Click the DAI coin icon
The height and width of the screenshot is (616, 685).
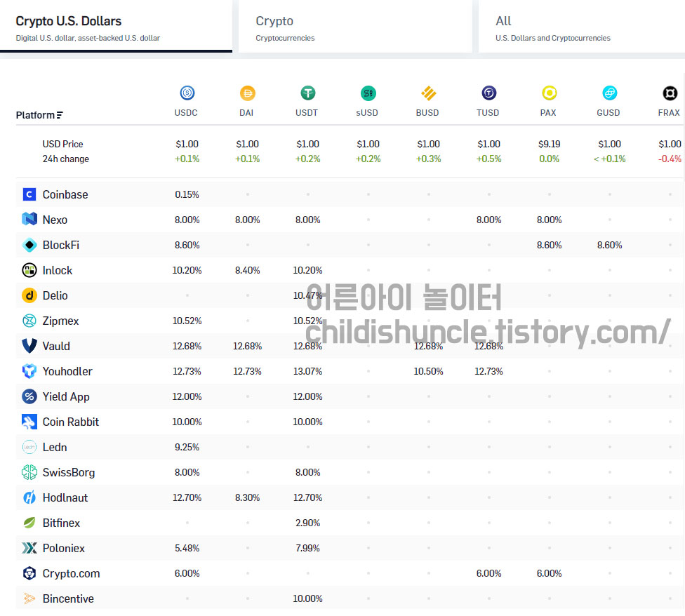point(247,93)
